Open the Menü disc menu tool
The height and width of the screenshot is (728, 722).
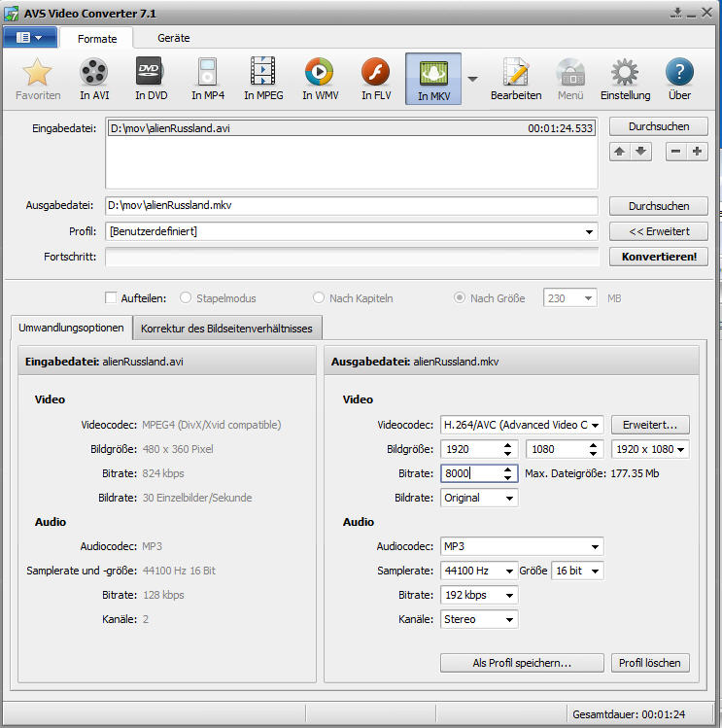coord(570,79)
